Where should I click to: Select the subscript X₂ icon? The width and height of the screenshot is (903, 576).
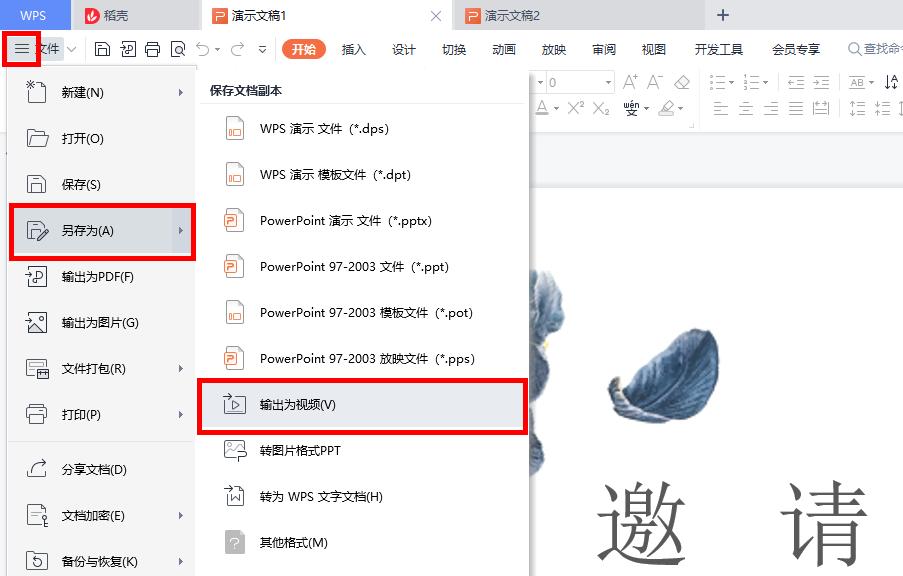point(601,108)
